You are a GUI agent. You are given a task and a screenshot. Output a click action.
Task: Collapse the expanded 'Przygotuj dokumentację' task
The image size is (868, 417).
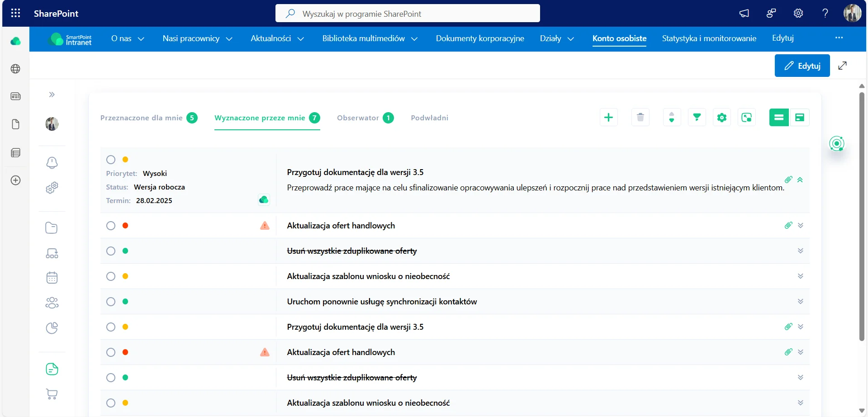(x=800, y=180)
